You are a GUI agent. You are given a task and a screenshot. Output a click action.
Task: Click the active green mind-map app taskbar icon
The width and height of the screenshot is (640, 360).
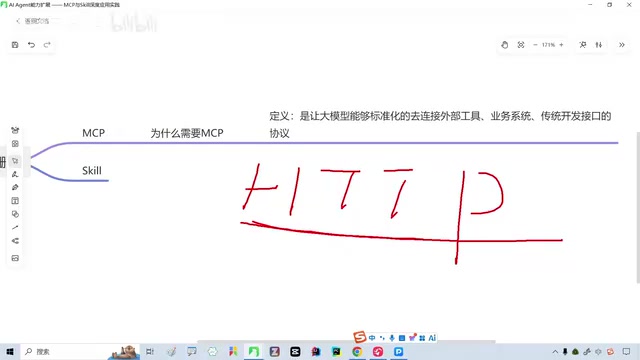click(x=253, y=351)
